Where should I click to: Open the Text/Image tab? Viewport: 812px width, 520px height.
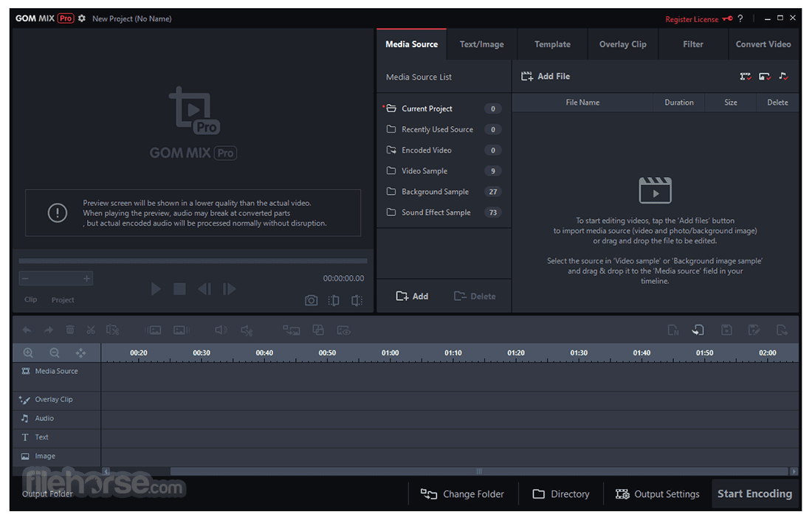tap(481, 44)
